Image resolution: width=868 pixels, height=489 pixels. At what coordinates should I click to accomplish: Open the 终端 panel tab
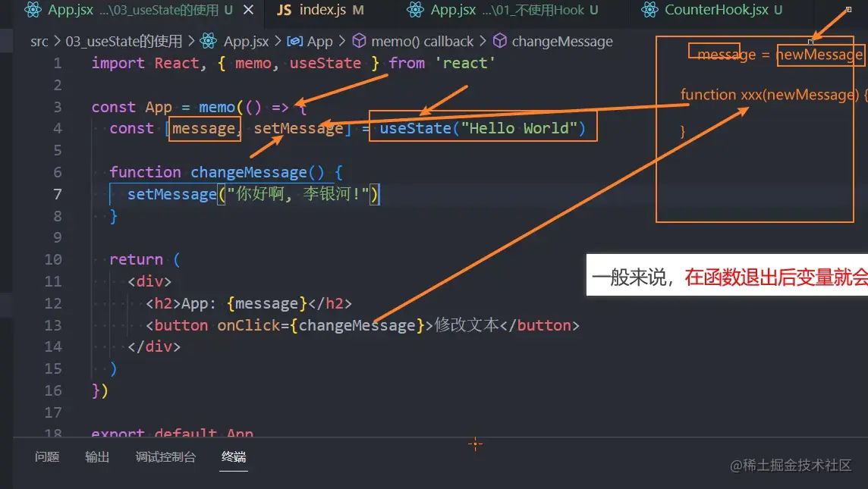[233, 457]
